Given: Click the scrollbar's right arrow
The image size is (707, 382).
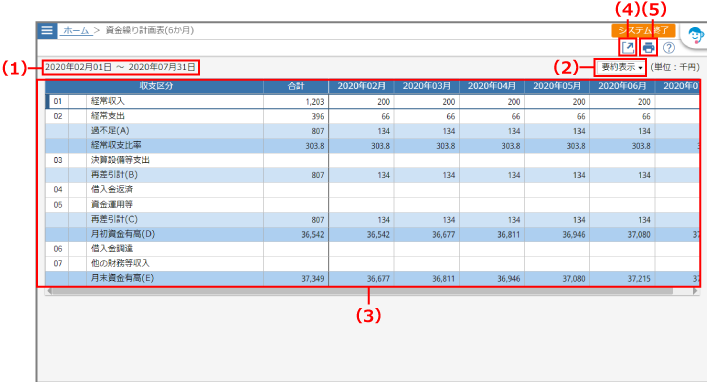Looking at the screenshot, I should (695, 291).
